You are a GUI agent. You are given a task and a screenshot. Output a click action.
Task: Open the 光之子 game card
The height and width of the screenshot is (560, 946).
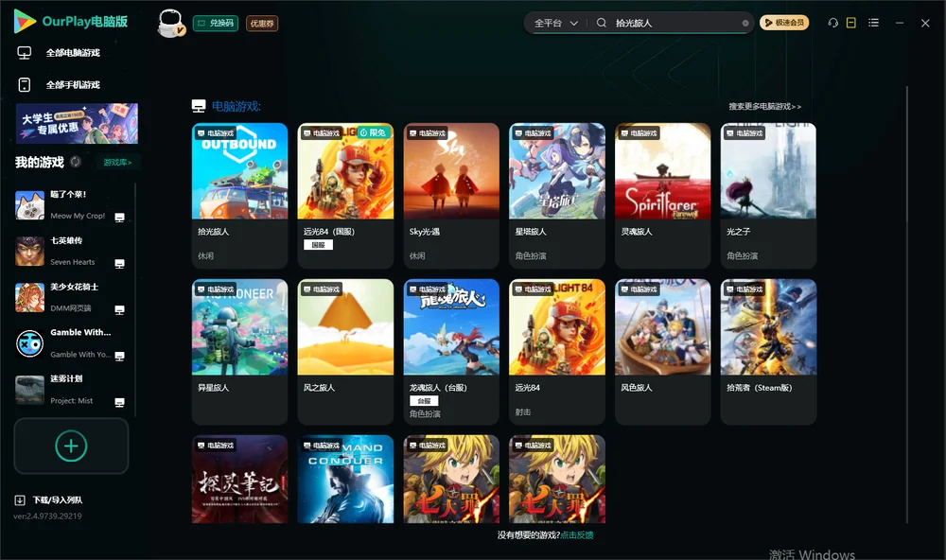click(768, 196)
